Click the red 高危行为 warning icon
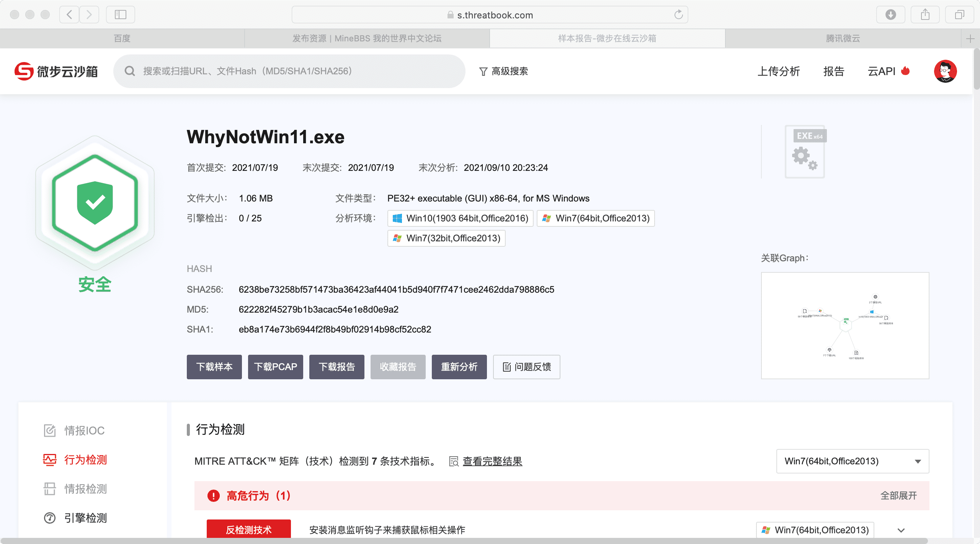Screen dimensions: 980x544 [x=213, y=496]
